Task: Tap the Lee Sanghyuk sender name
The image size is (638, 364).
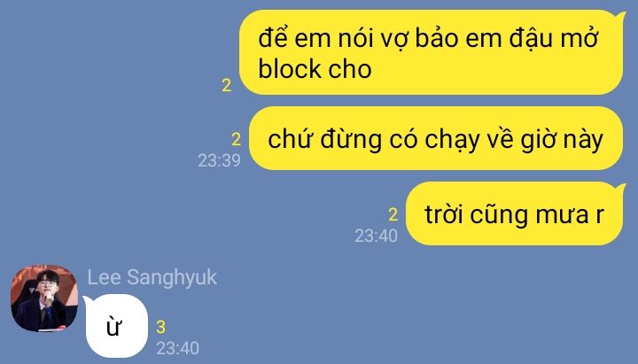Action: point(152,278)
